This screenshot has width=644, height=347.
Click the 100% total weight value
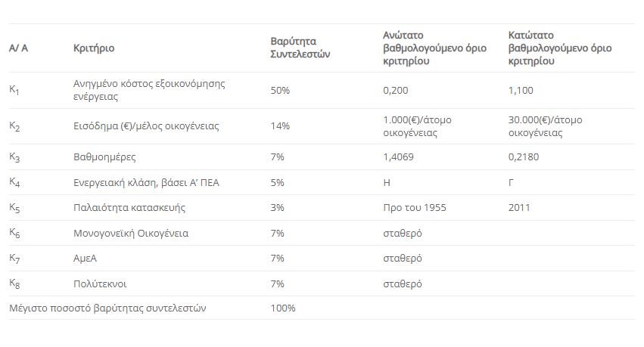(x=283, y=308)
